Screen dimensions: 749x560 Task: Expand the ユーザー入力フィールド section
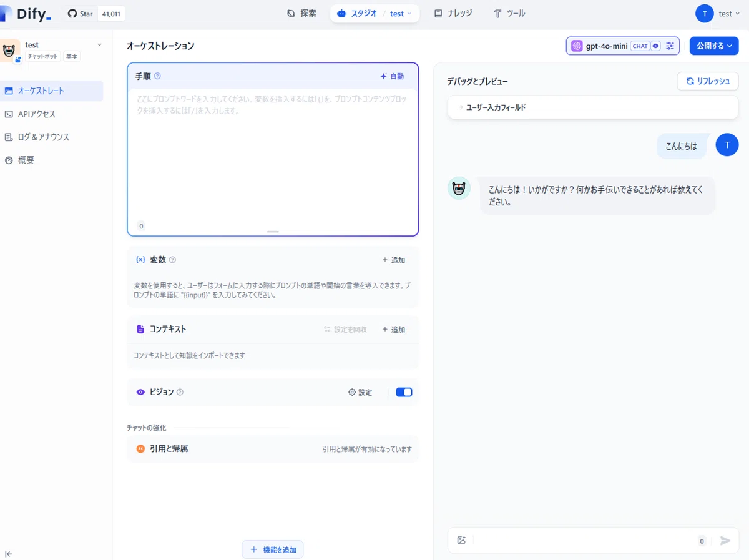[593, 107]
